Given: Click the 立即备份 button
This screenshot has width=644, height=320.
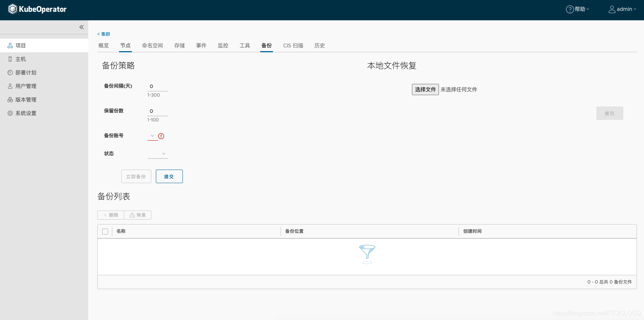Looking at the screenshot, I should (x=136, y=176).
